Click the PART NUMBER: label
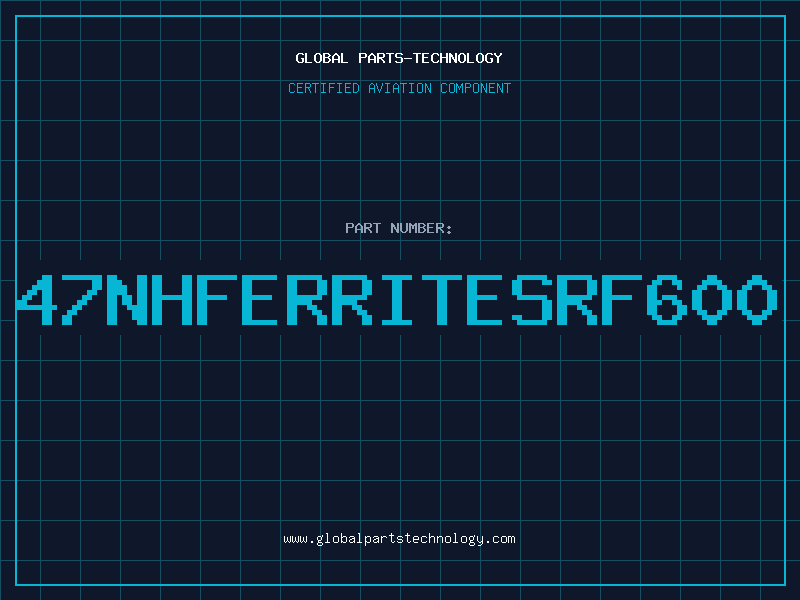 pos(399,228)
